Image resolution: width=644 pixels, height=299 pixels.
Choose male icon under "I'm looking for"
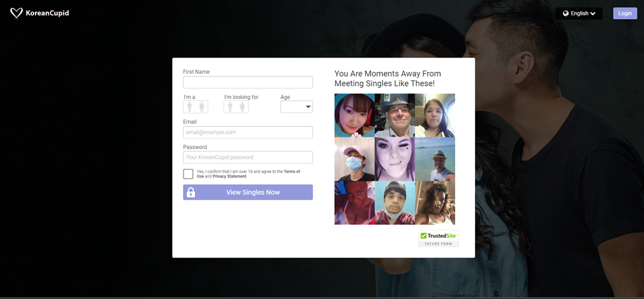point(230,107)
